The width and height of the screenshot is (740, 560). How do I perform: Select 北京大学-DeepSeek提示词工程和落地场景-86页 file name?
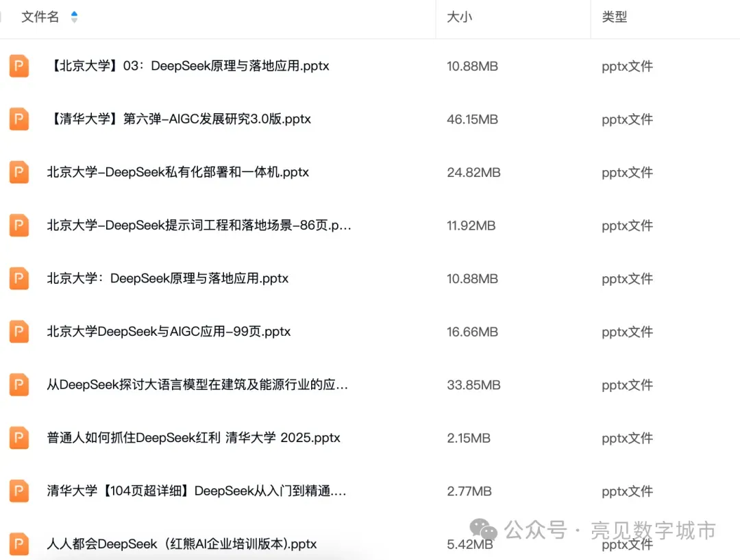pyautogui.click(x=199, y=226)
